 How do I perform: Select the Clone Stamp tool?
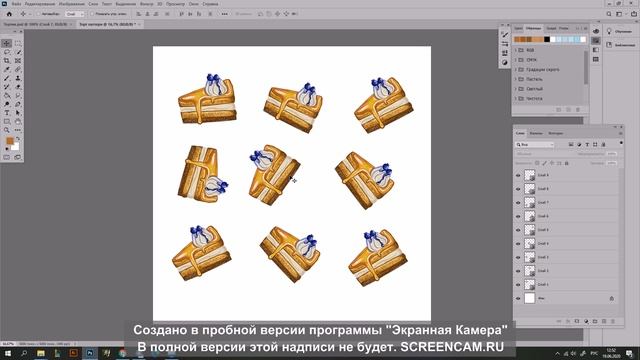[x=18, y=78]
